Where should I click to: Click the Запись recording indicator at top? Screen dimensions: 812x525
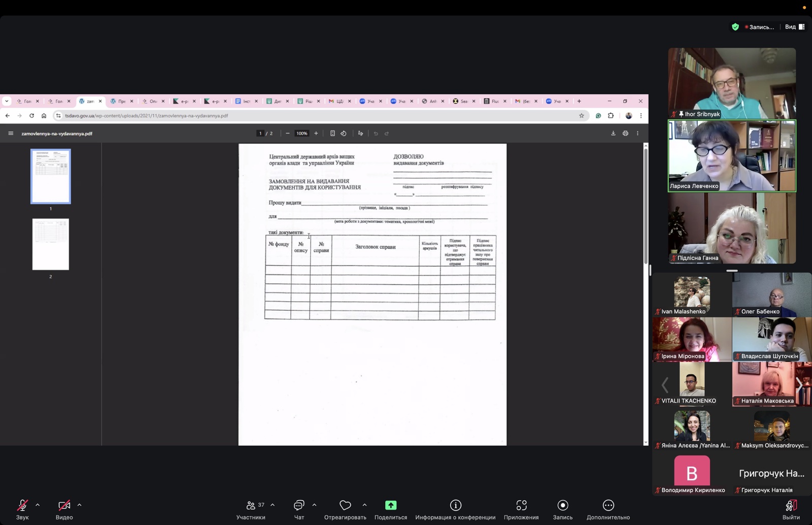click(759, 27)
